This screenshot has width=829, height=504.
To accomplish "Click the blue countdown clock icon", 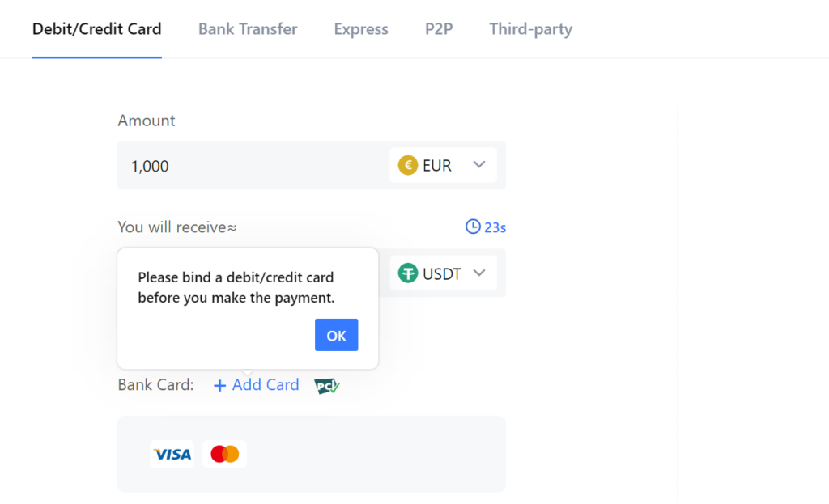I will coord(472,227).
